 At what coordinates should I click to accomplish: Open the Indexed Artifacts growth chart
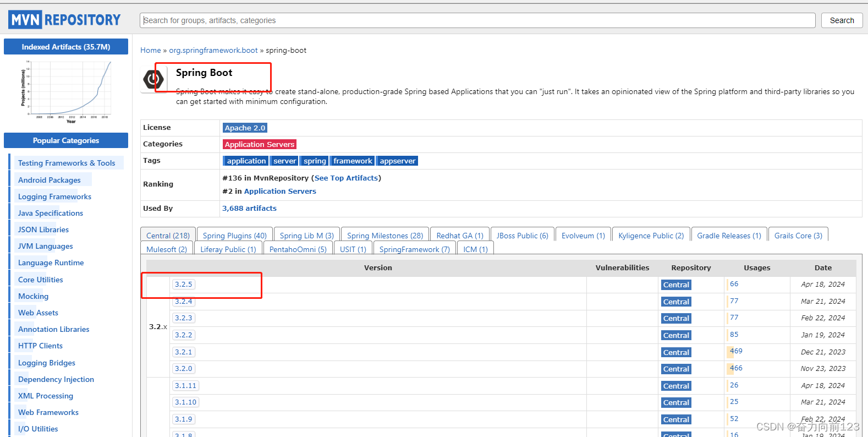65,92
